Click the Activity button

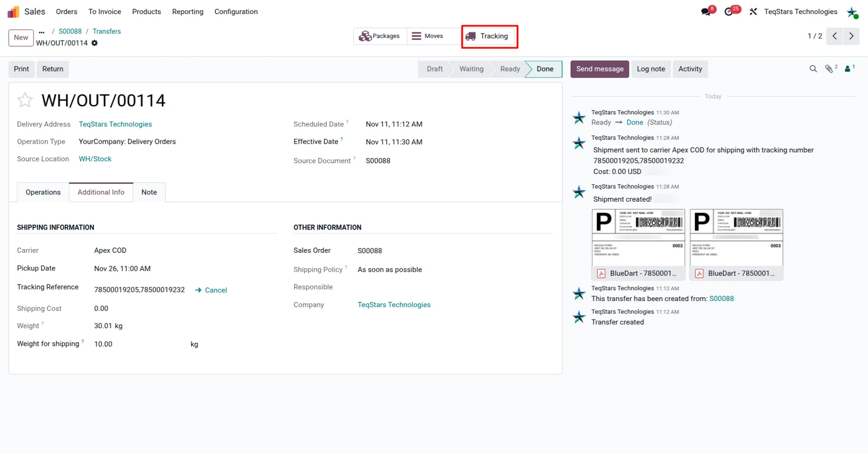point(690,69)
